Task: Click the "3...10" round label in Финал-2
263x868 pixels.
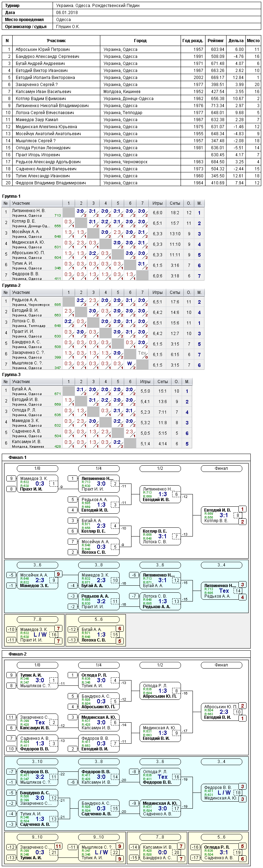Action: [x=37, y=762]
